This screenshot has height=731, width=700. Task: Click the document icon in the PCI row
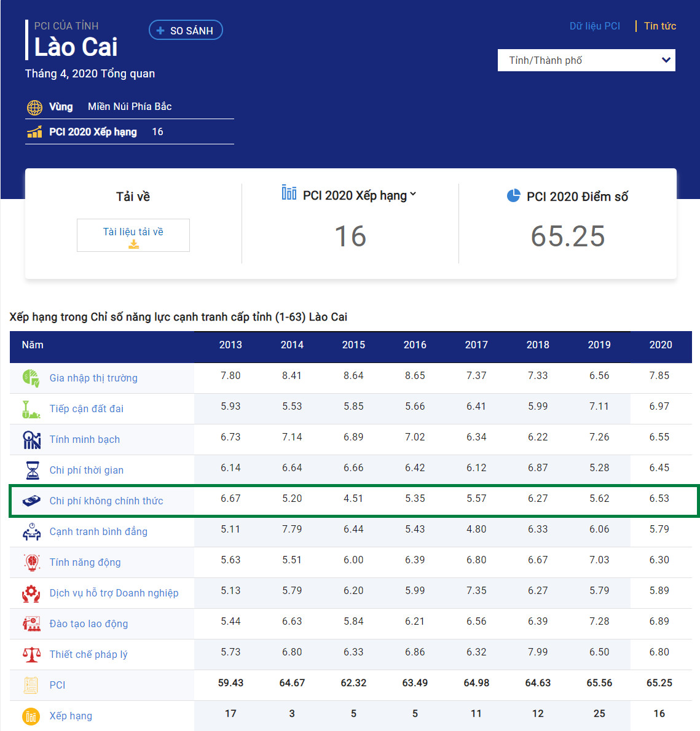pos(31,686)
